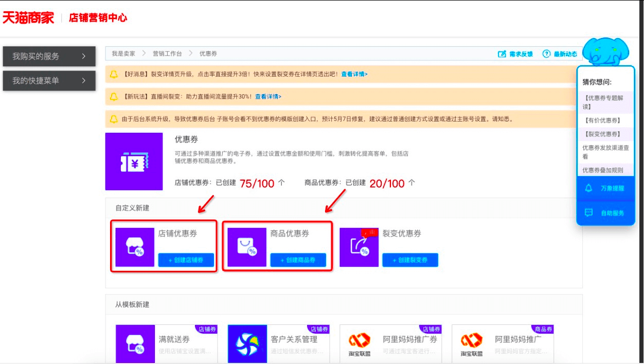Click the 20/100 product coupon count
Image resolution: width=644 pixels, height=364 pixels.
pyautogui.click(x=387, y=183)
